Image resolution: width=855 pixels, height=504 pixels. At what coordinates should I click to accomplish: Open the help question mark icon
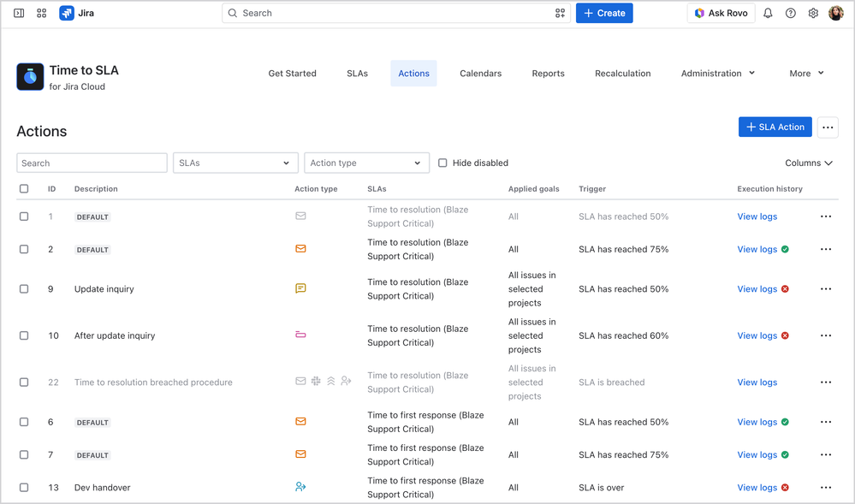pos(790,13)
